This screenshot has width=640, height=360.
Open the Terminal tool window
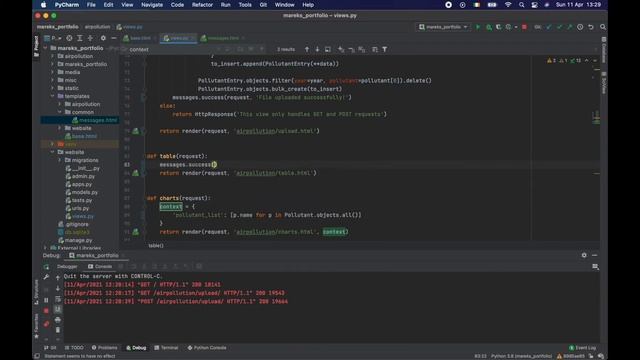[166, 348]
